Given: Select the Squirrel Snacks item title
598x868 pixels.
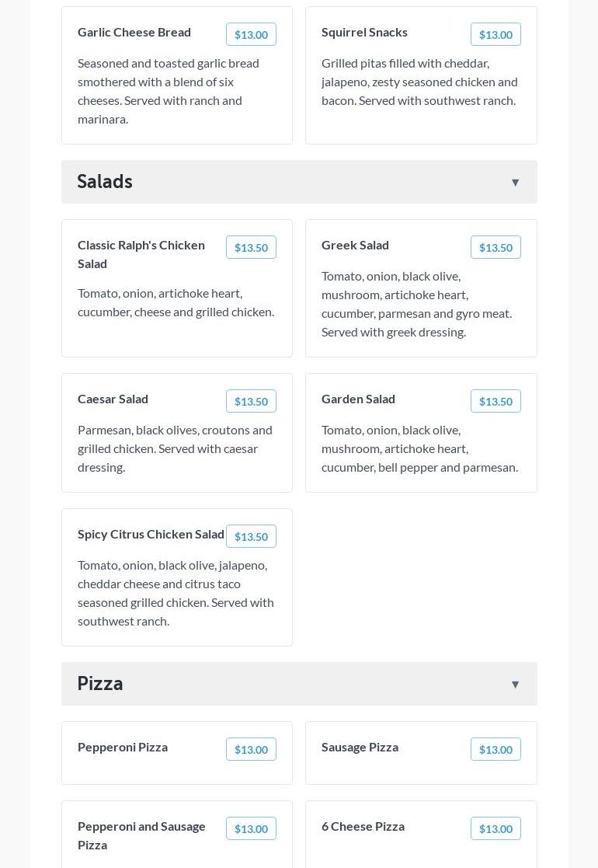Looking at the screenshot, I should (364, 32).
